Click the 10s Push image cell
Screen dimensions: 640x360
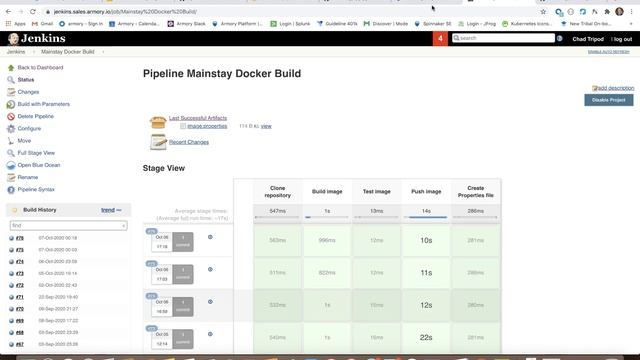pyautogui.click(x=426, y=240)
